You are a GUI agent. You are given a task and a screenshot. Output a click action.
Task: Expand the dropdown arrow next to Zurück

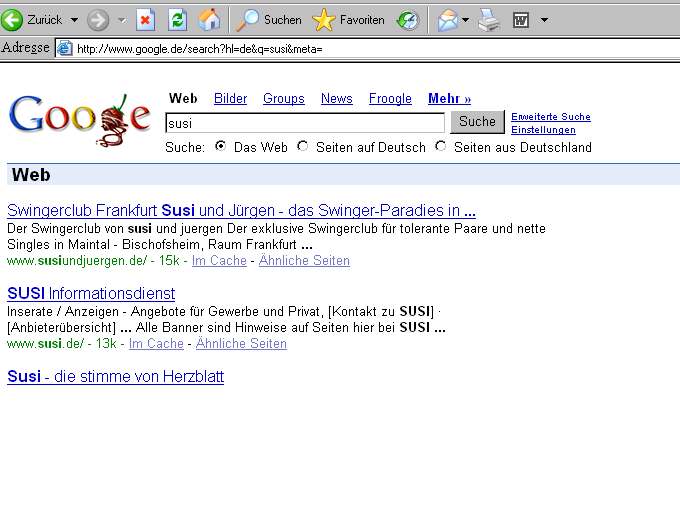pos(74,19)
